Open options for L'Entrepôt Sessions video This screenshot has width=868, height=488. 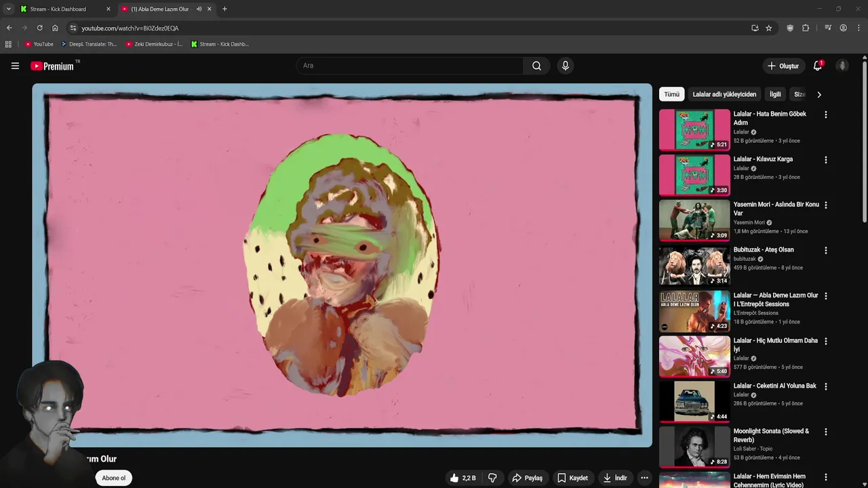825,296
